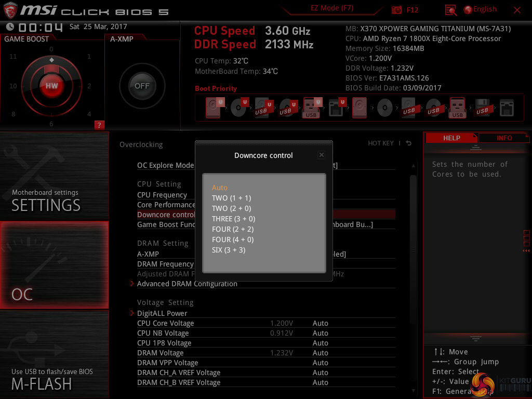Image resolution: width=532 pixels, height=399 pixels.
Task: Select the UEFI USB hard disk boot icon
Action: pos(263,108)
